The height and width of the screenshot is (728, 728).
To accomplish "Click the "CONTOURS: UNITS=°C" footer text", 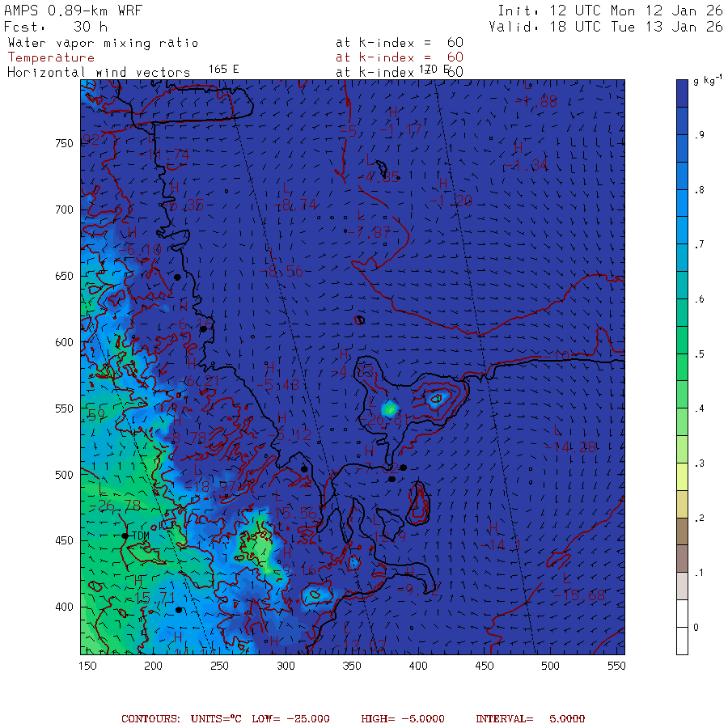I will (x=181, y=719).
